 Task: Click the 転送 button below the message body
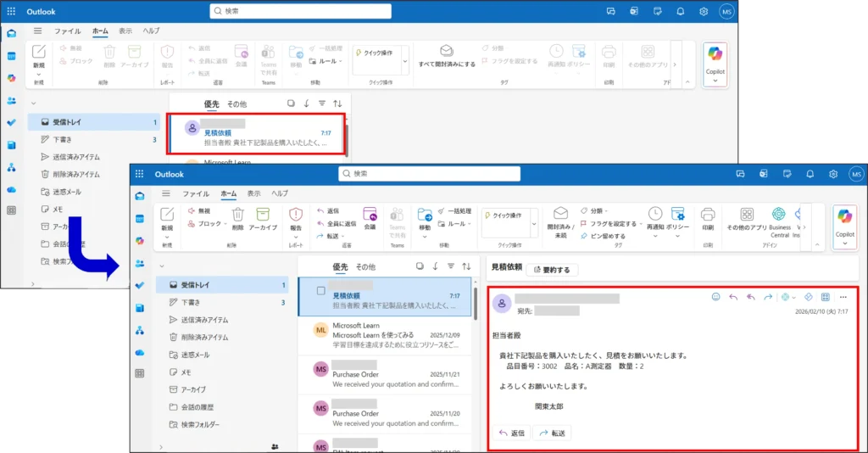[551, 433]
